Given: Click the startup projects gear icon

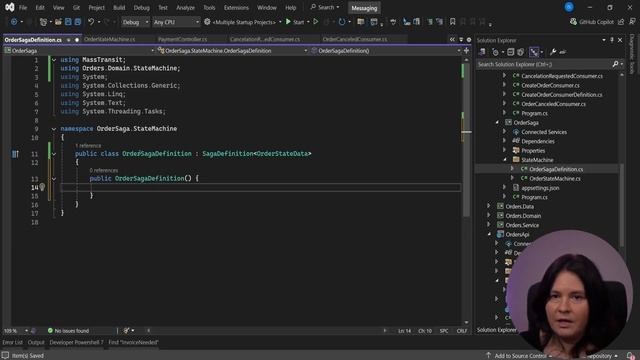Looking at the screenshot, I should (x=207, y=22).
